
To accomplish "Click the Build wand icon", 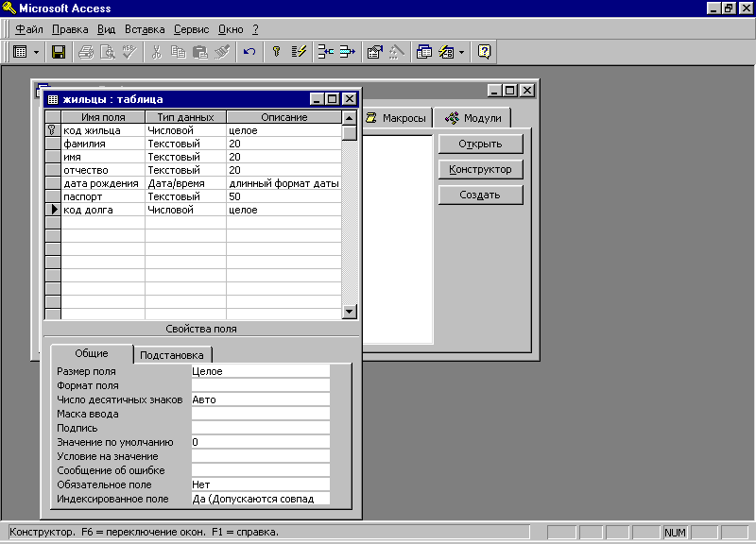I will (396, 52).
